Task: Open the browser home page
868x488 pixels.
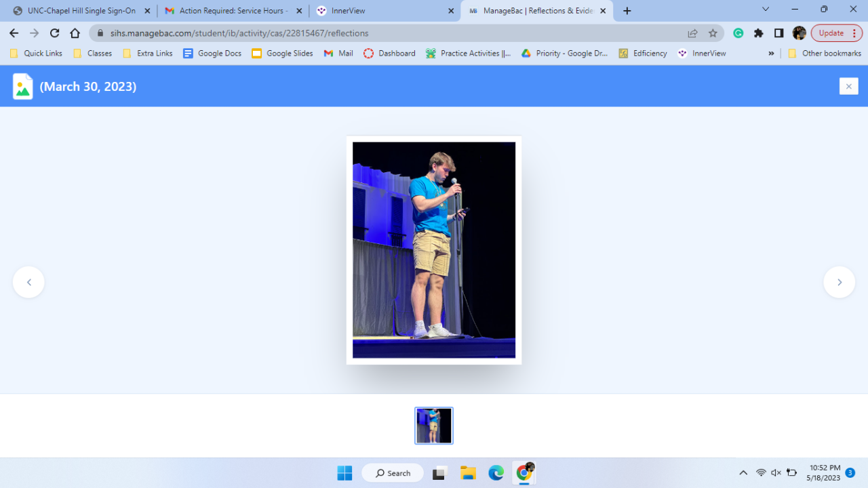Action: click(75, 33)
